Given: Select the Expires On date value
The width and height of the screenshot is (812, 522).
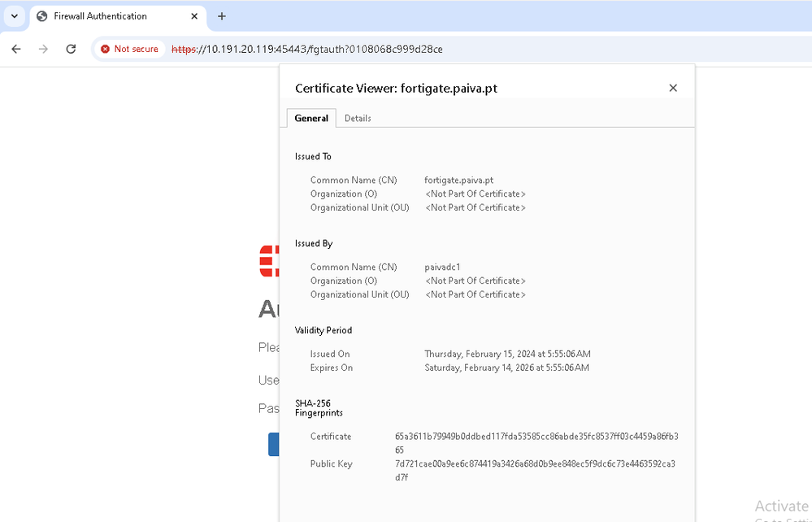Looking at the screenshot, I should coord(507,368).
